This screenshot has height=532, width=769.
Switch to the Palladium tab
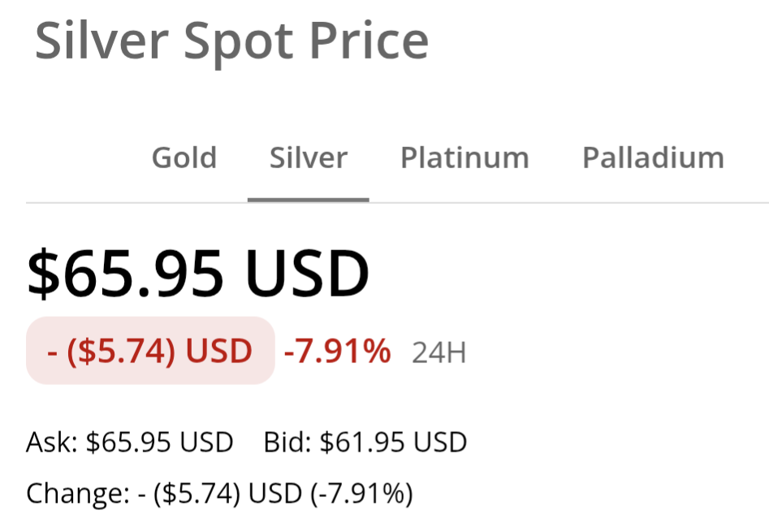653,158
